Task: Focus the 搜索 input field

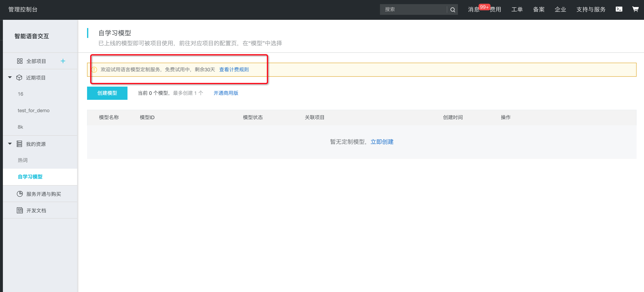Action: tap(414, 9)
